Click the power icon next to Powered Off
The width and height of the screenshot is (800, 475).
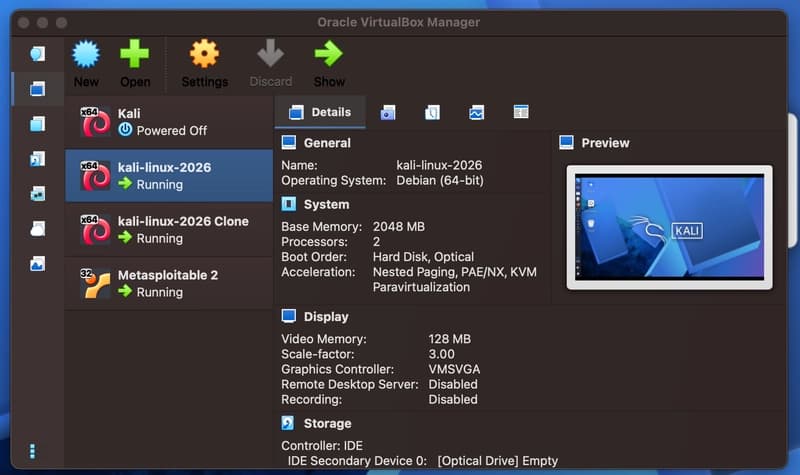point(125,130)
